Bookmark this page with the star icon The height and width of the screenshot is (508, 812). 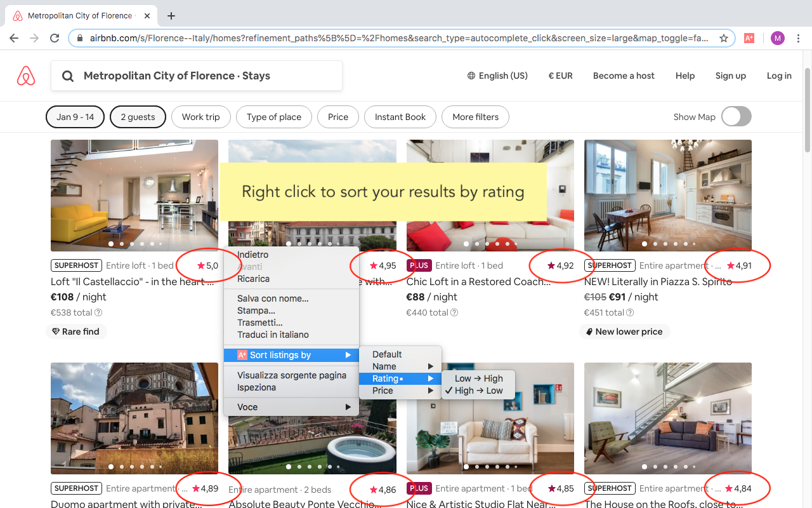pyautogui.click(x=724, y=38)
